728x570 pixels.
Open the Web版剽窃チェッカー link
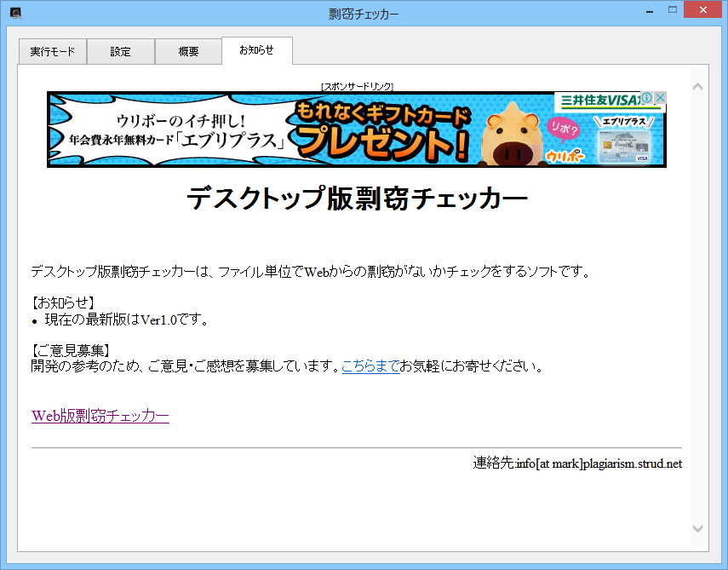click(100, 415)
